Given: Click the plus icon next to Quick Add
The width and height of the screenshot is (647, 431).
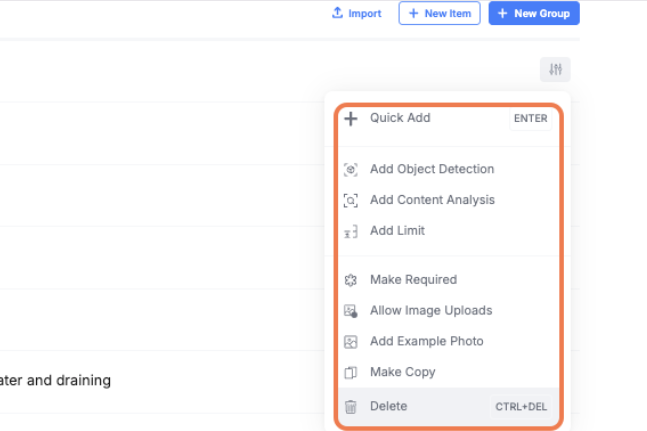Looking at the screenshot, I should pyautogui.click(x=351, y=119).
